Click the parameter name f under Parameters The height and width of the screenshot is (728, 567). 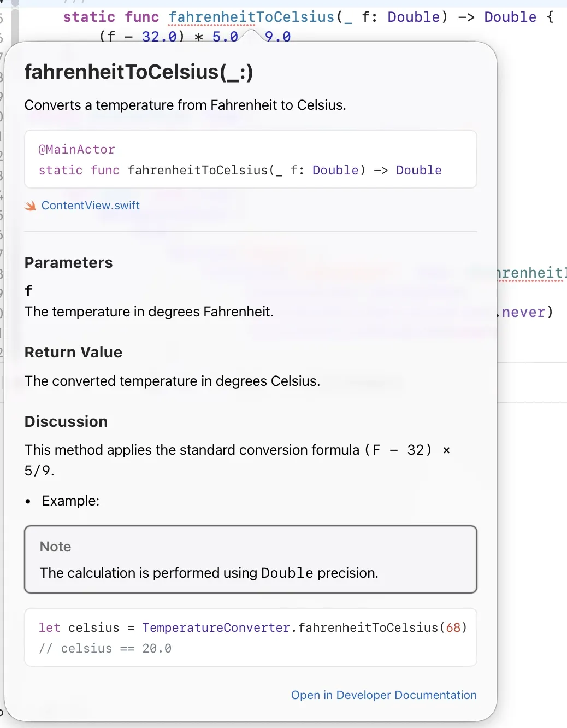28,290
